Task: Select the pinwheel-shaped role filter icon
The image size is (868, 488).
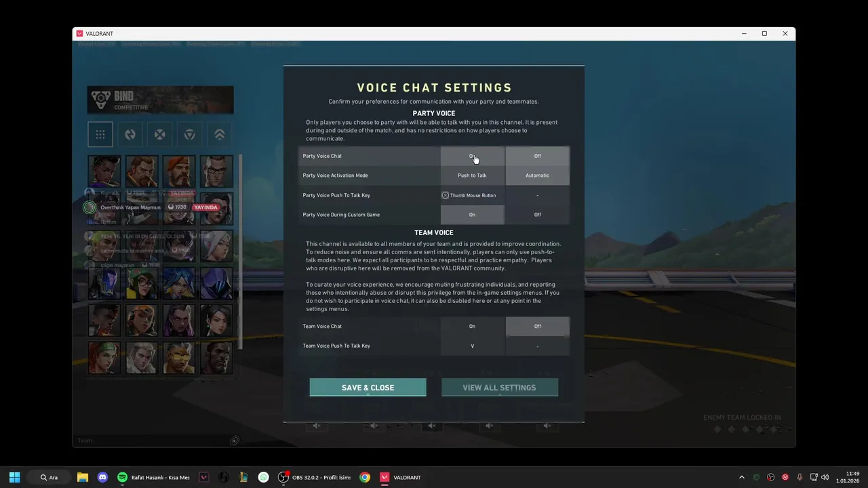Action: pyautogui.click(x=130, y=134)
